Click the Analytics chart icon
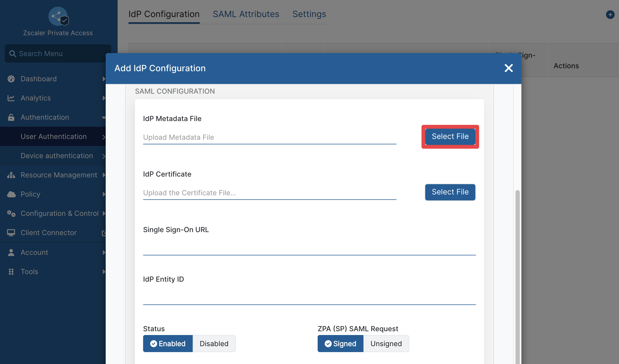Image resolution: width=619 pixels, height=364 pixels. [11, 98]
